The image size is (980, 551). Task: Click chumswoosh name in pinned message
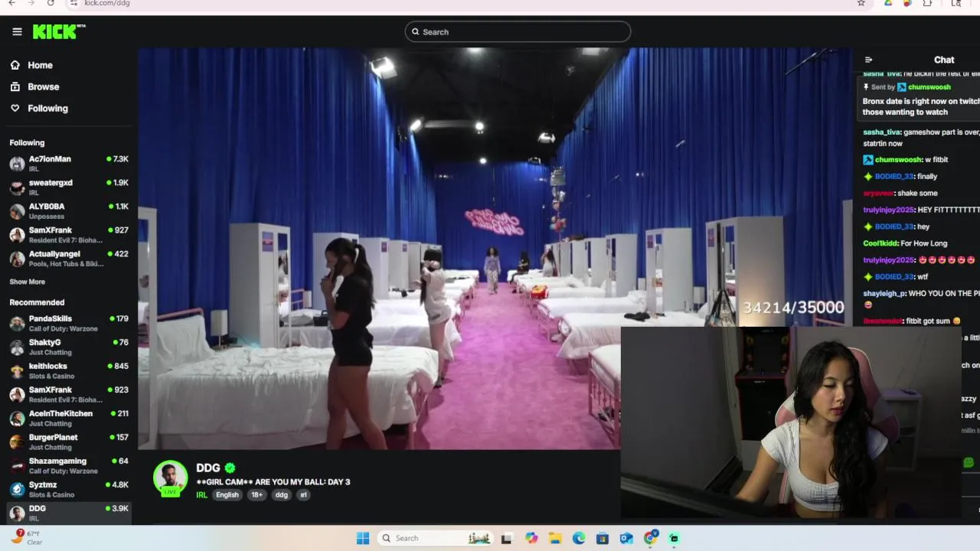(x=929, y=87)
